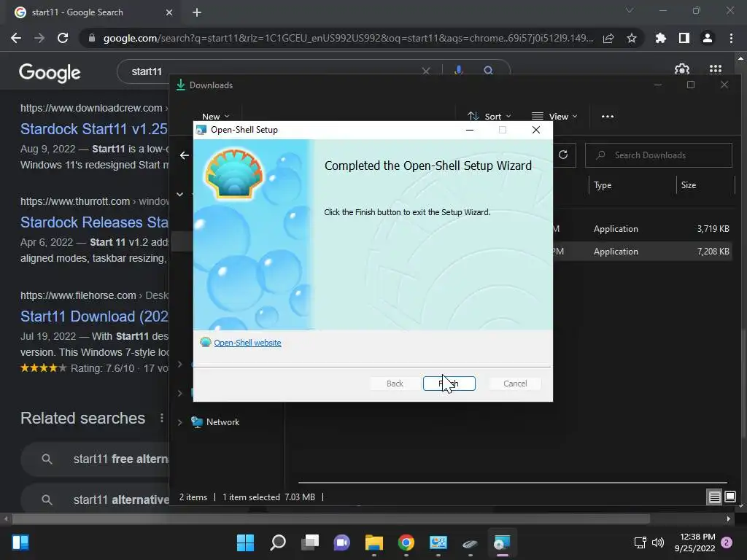Open the New dropdown in Downloads
Image resolution: width=747 pixels, height=560 pixels.
tap(215, 116)
